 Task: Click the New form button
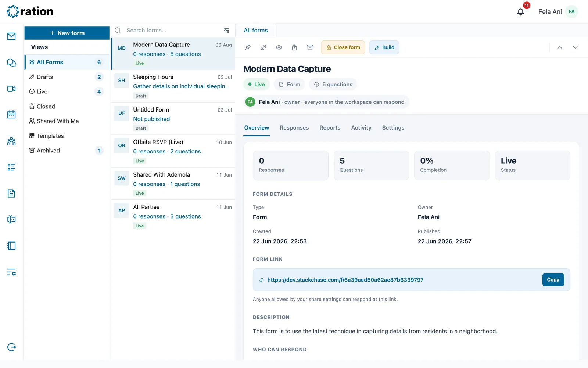coord(67,33)
